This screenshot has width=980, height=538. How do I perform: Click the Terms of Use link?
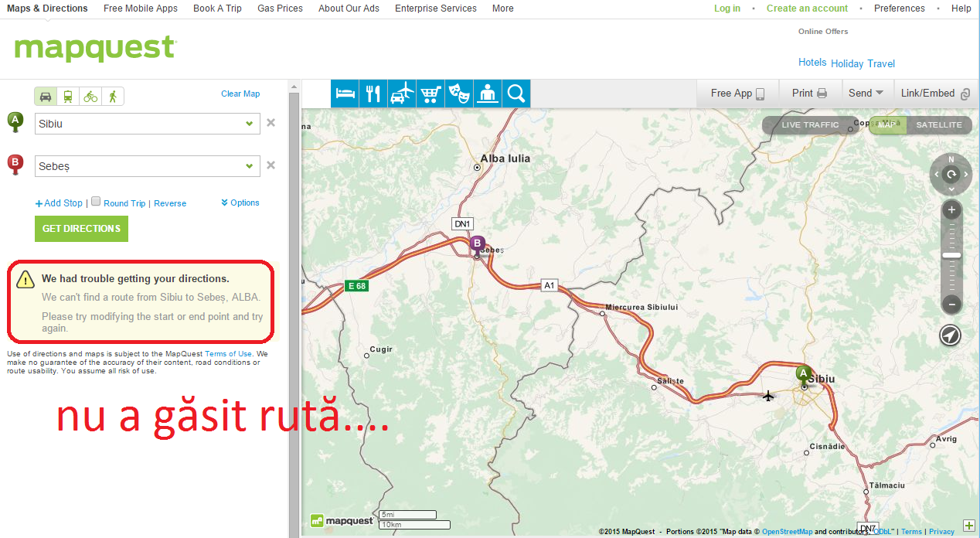point(228,354)
